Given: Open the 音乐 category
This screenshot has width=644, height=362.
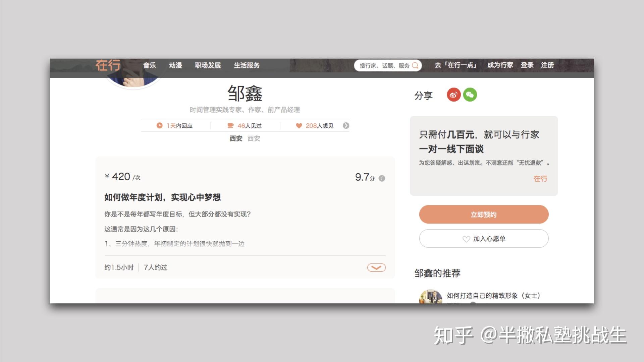Looking at the screenshot, I should pyautogui.click(x=150, y=65).
